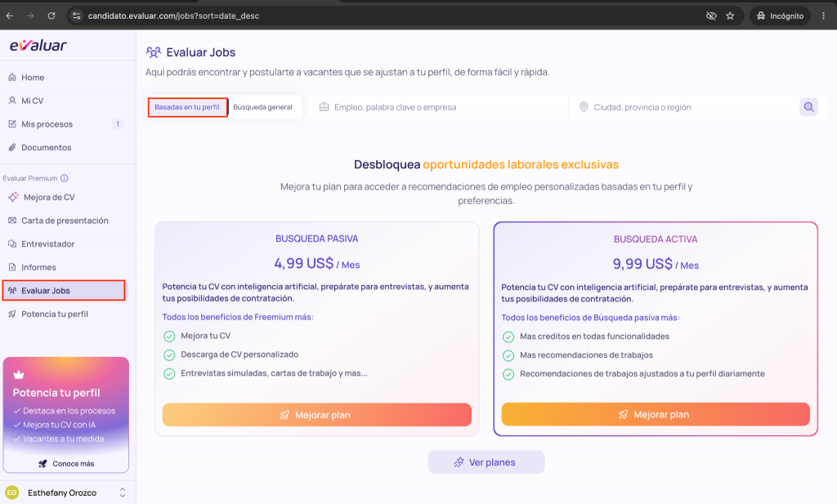The height and width of the screenshot is (504, 837).
Task: Select Evaluar Jobs in sidebar
Action: (x=64, y=291)
